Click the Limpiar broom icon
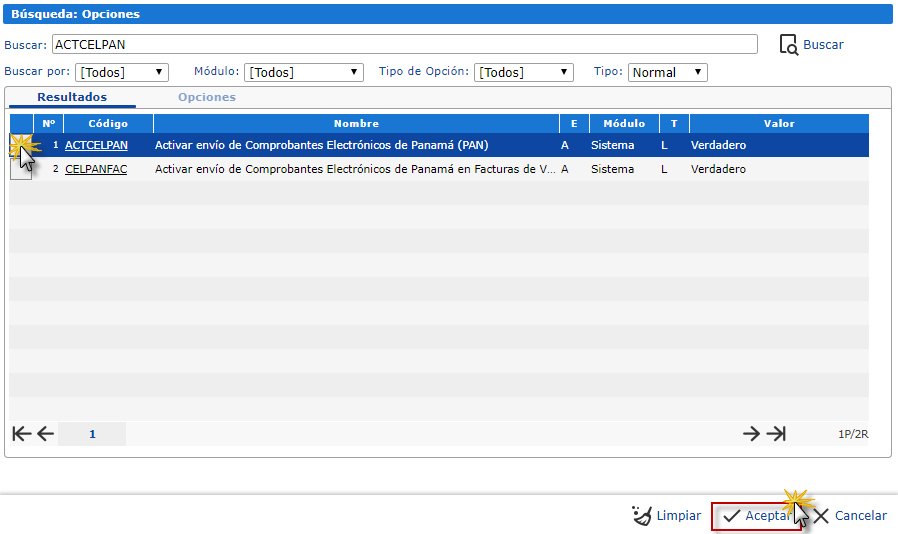Image resolution: width=898 pixels, height=534 pixels. click(x=641, y=515)
